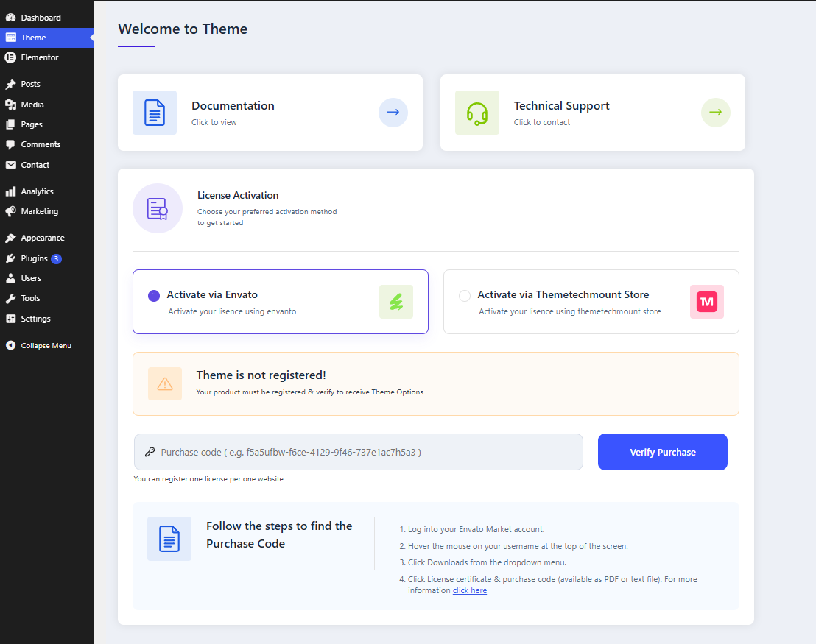Open the Settings menu label
This screenshot has height=644, width=816.
coord(35,319)
